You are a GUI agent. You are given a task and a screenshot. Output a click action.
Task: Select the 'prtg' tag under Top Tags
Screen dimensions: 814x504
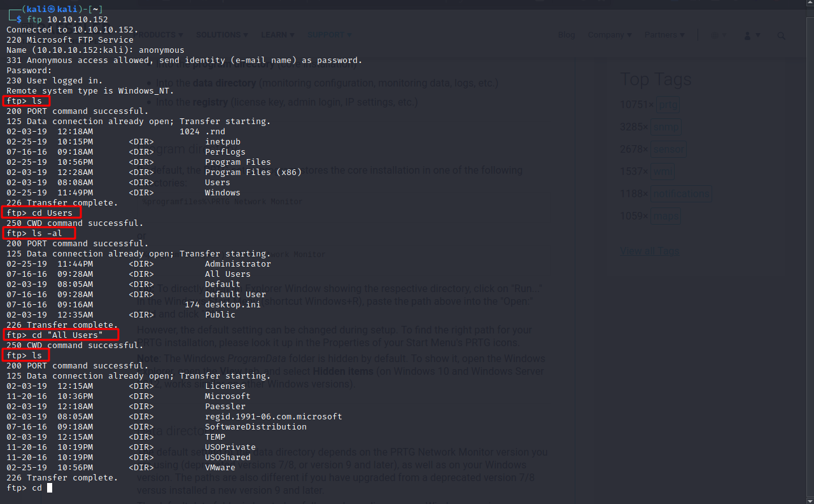tap(668, 104)
